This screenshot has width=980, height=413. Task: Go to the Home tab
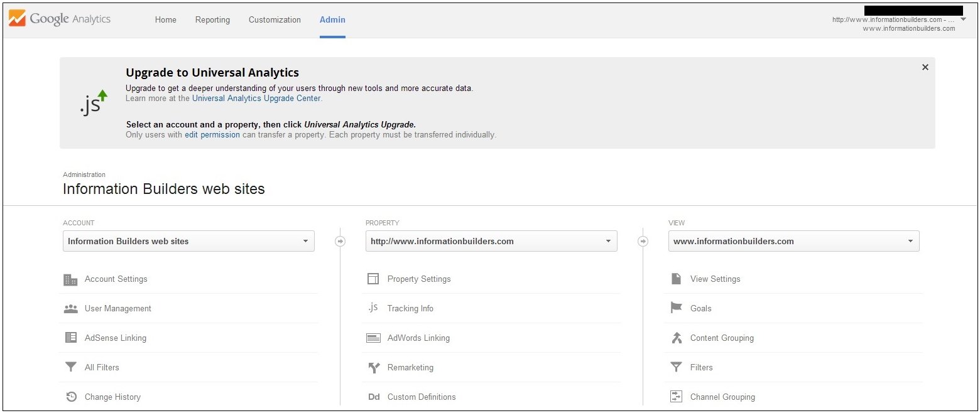tap(166, 19)
